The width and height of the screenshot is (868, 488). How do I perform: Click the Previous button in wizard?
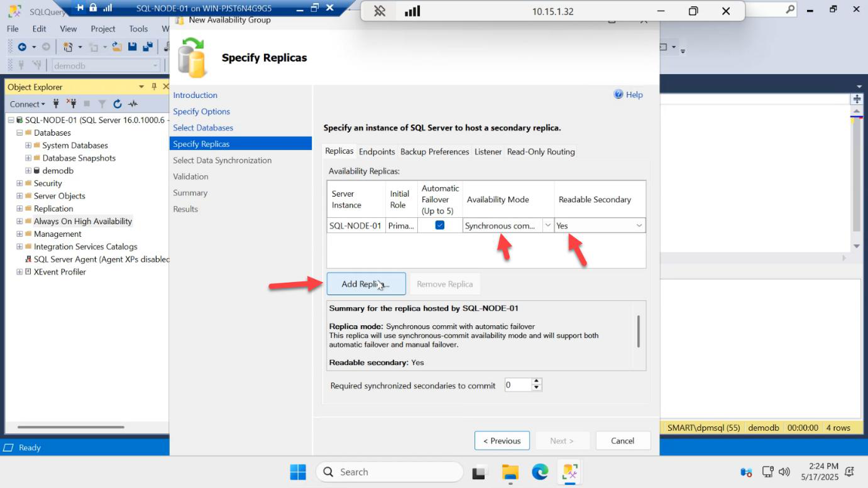[x=502, y=440]
